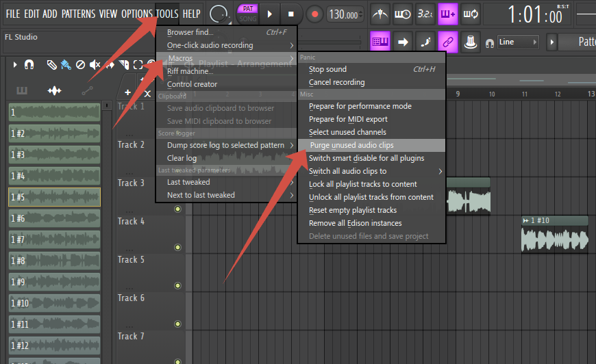This screenshot has width=596, height=364.
Task: Click Prepare for performance mode
Action: click(x=371, y=106)
